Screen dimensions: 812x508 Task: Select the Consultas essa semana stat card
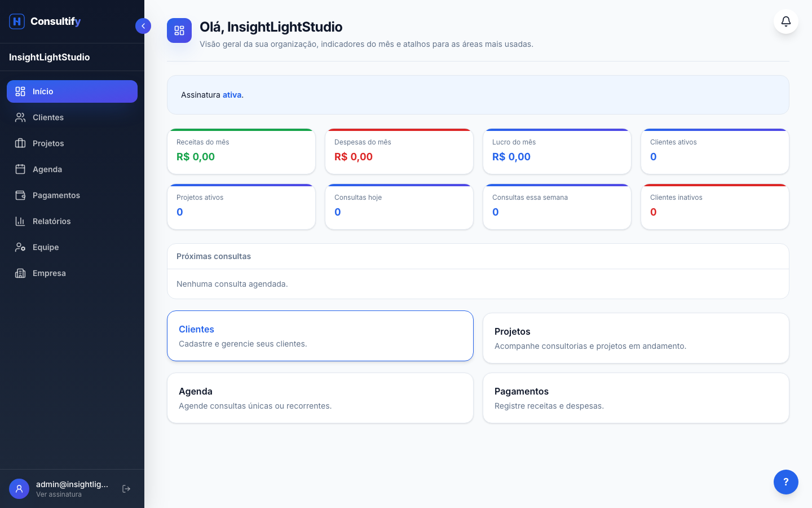557,207
